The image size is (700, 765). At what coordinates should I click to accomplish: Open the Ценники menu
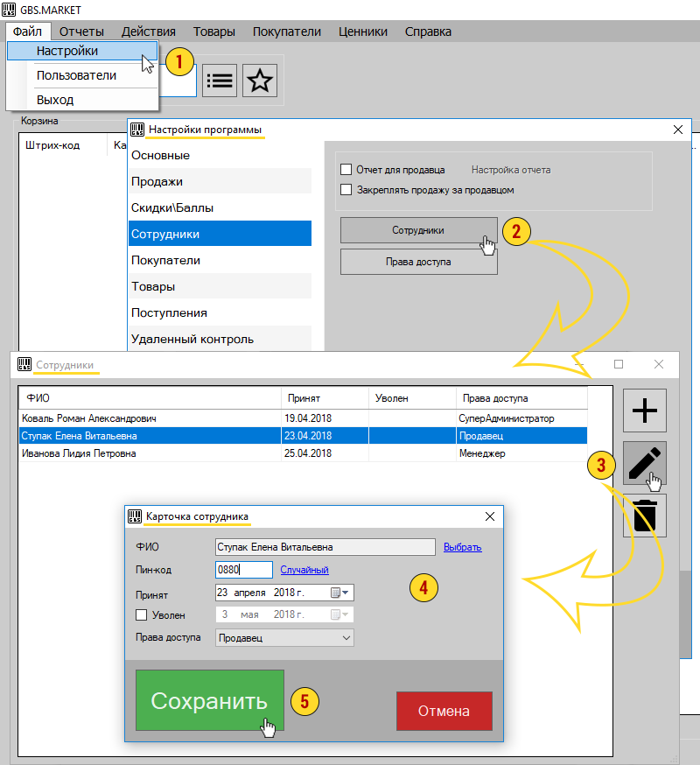[363, 32]
